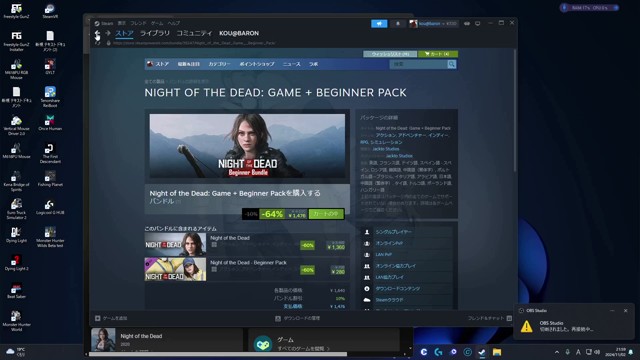Click the Jackto Studios developer link
The image size is (640, 360).
tap(386, 149)
